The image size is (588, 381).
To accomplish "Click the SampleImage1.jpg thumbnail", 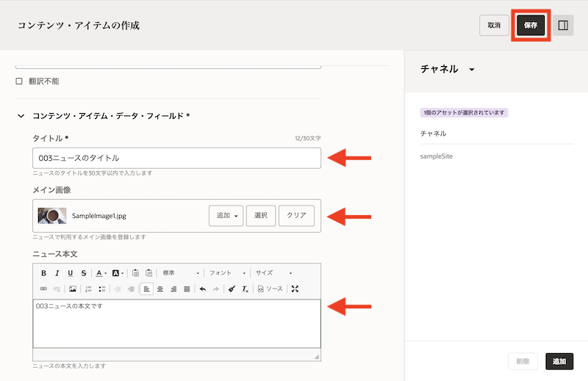I will point(52,216).
